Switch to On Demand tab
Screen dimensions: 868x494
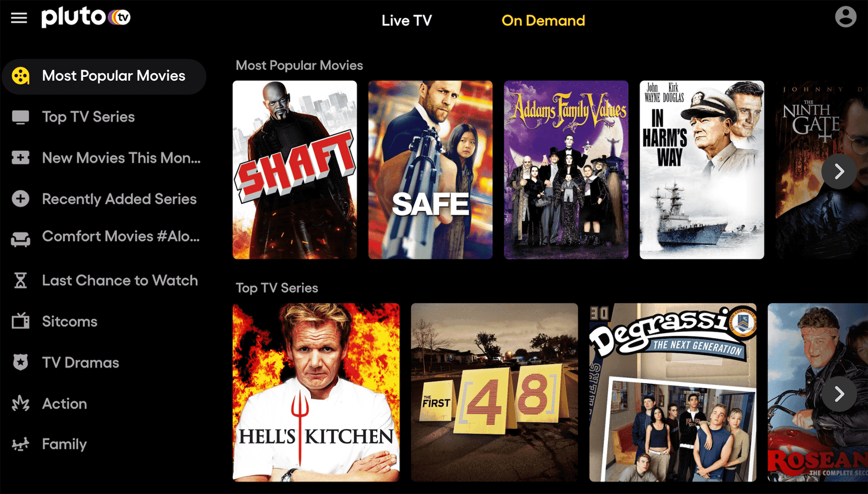click(x=542, y=21)
